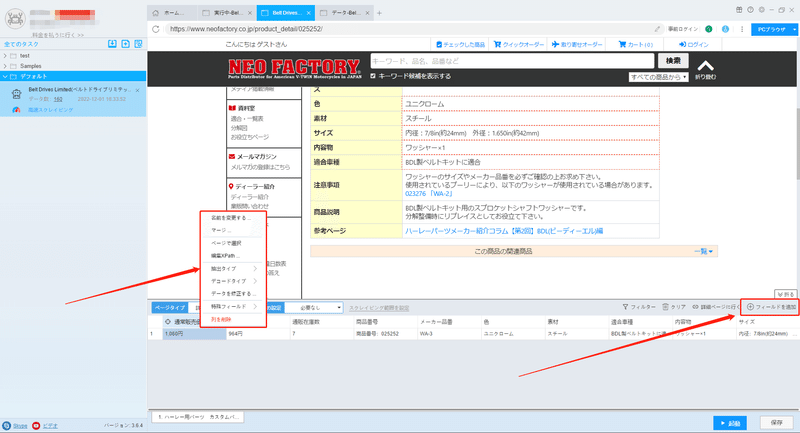Open the three-dot more options menu

[x=742, y=29]
